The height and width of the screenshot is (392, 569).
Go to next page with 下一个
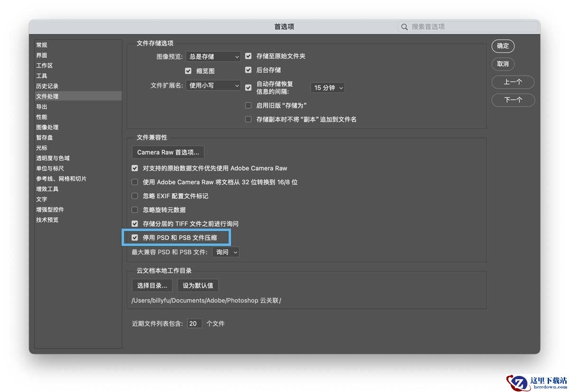click(513, 100)
